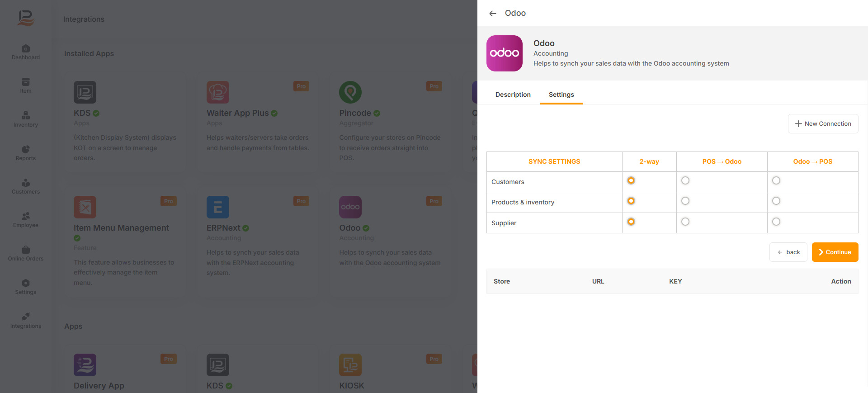Open Integrations in the sidebar

point(26,321)
